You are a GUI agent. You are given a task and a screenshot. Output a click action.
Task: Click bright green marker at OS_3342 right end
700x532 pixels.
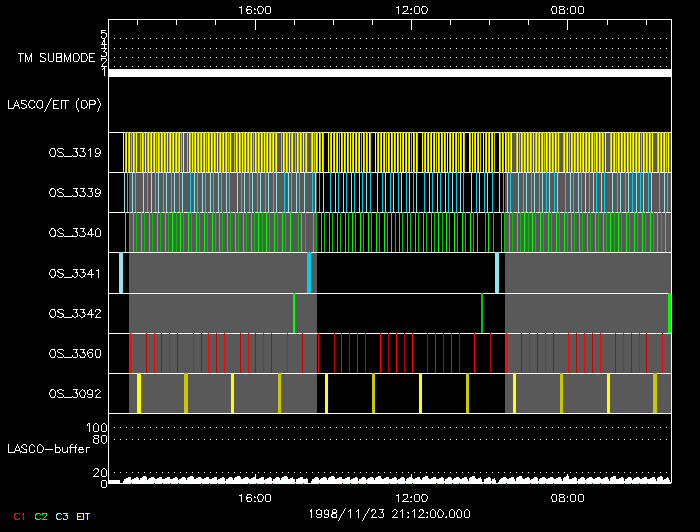coord(669,313)
